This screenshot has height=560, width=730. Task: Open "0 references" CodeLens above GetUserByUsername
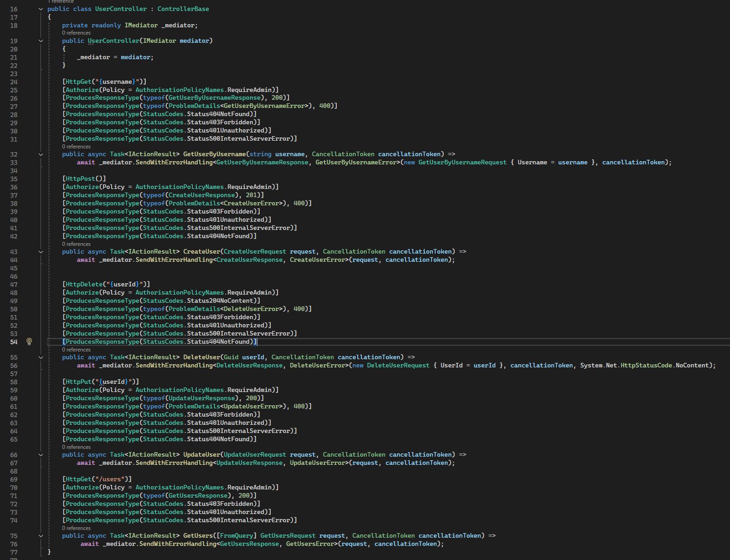(x=76, y=147)
